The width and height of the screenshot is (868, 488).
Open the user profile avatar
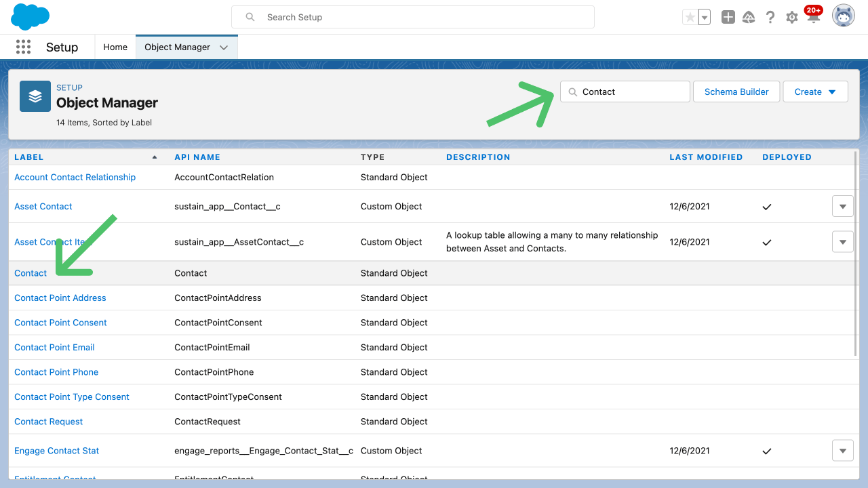[x=844, y=16]
